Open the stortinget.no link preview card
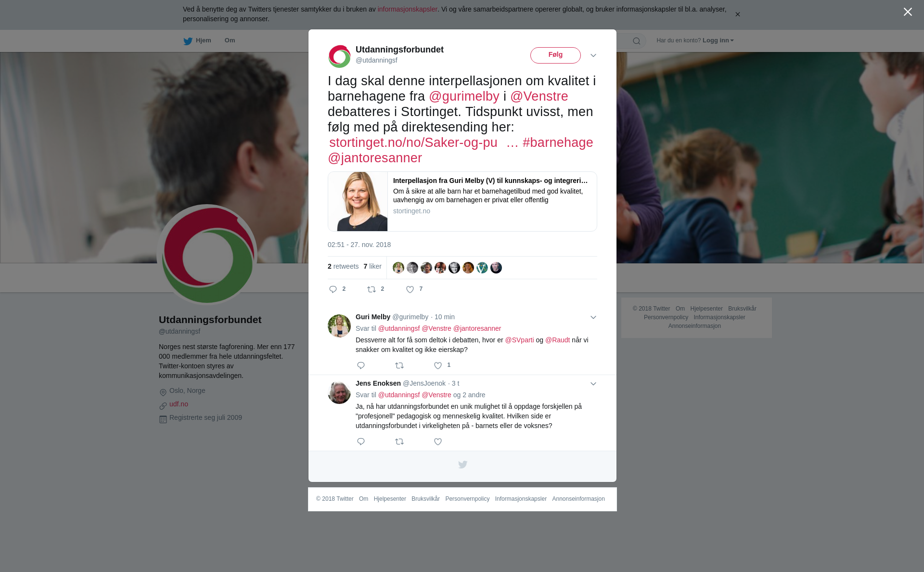The width and height of the screenshot is (924, 572). pyautogui.click(x=462, y=201)
